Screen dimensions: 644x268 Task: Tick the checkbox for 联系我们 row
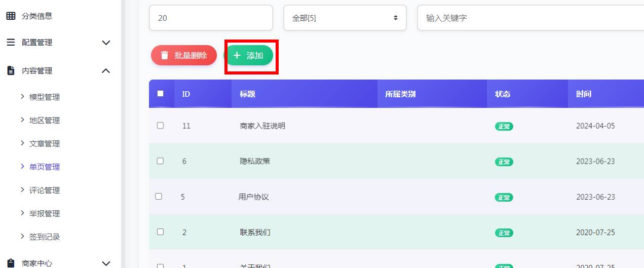click(161, 232)
